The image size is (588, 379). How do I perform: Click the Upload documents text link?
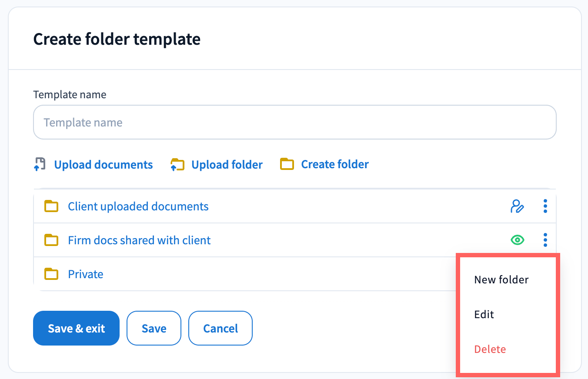coord(104,165)
